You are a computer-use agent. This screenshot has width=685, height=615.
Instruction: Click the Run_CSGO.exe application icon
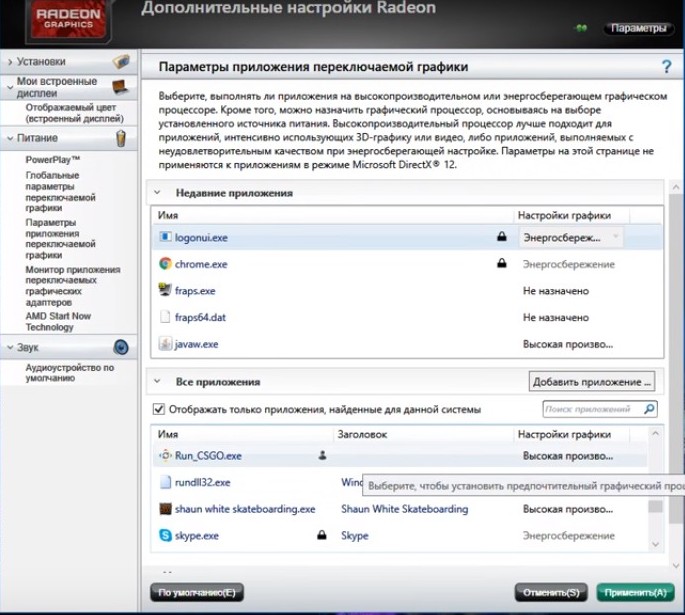165,456
